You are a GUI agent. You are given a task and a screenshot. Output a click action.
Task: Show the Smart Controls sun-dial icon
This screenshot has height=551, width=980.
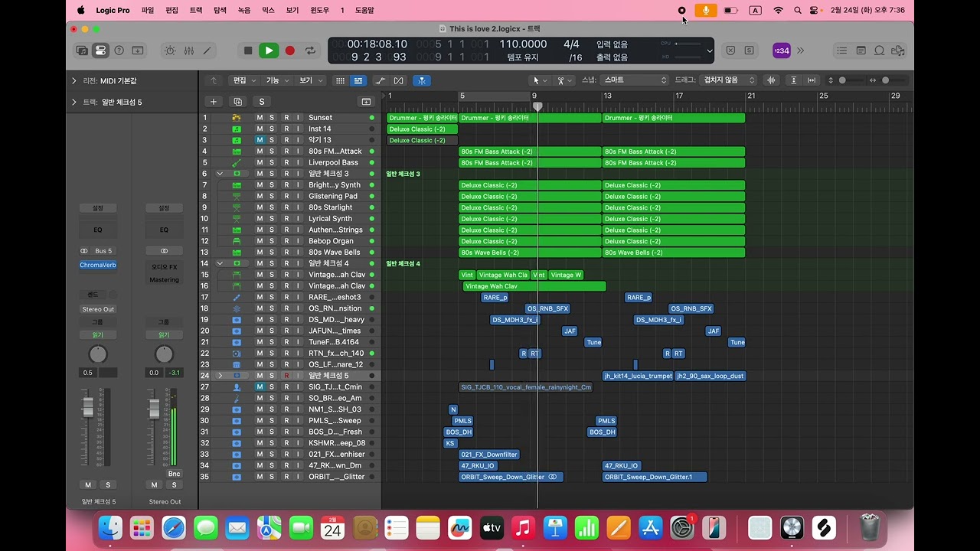170,51
